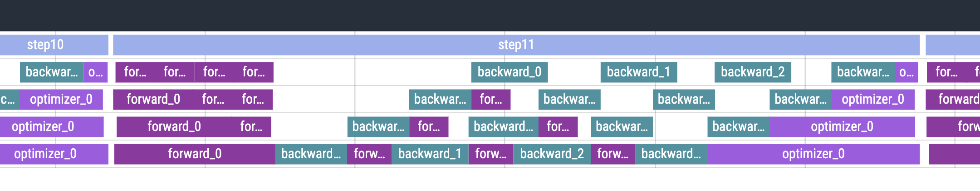Click optimizer_0 block in third row of step11
This screenshot has height=191, width=980.
[842, 127]
